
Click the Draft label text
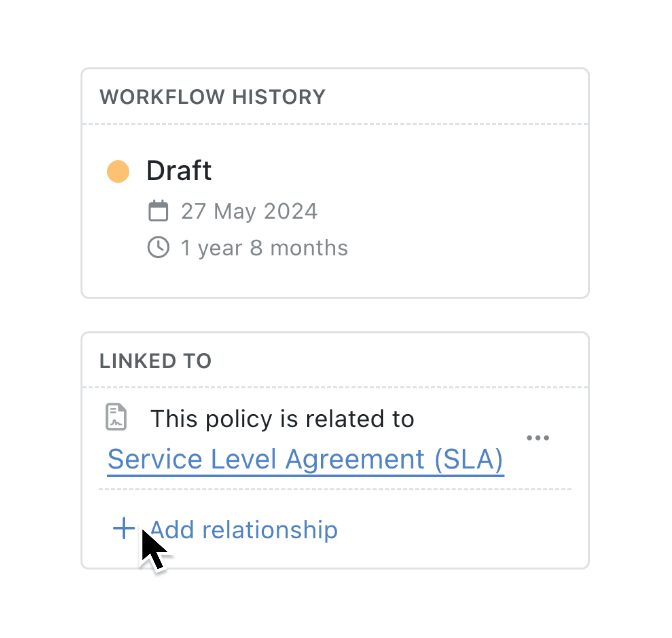(178, 170)
